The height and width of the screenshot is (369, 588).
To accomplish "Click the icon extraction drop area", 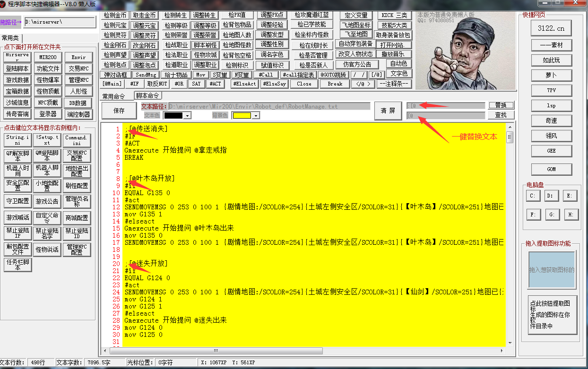I will click(x=552, y=269).
